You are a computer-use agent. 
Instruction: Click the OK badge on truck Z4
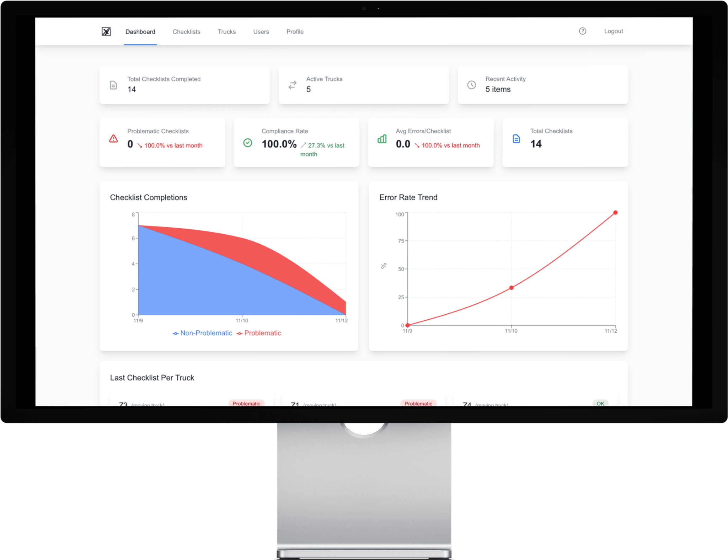tap(600, 404)
